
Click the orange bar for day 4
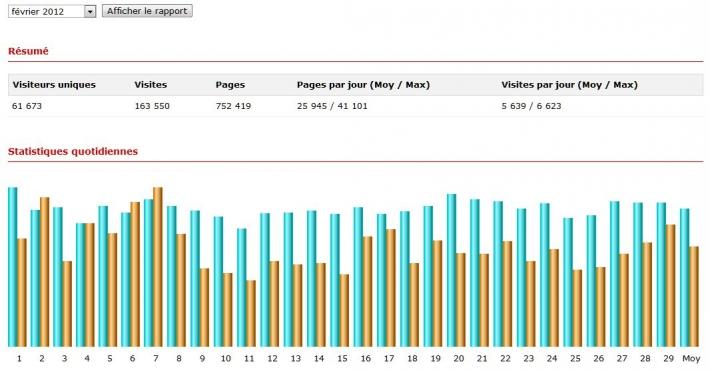pyautogui.click(x=90, y=285)
